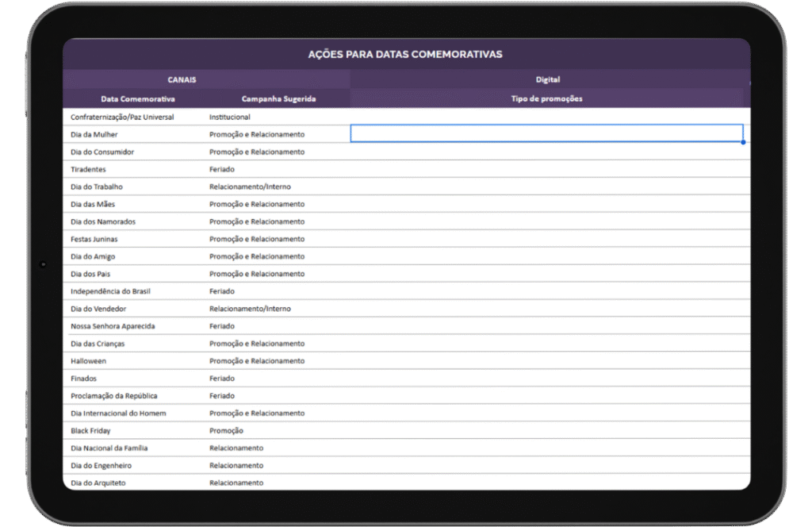The height and width of the screenshot is (527, 812).
Task: Click the 'AÇÕES PARA DATAS COMEMORATIVAS' title header
Action: click(405, 54)
